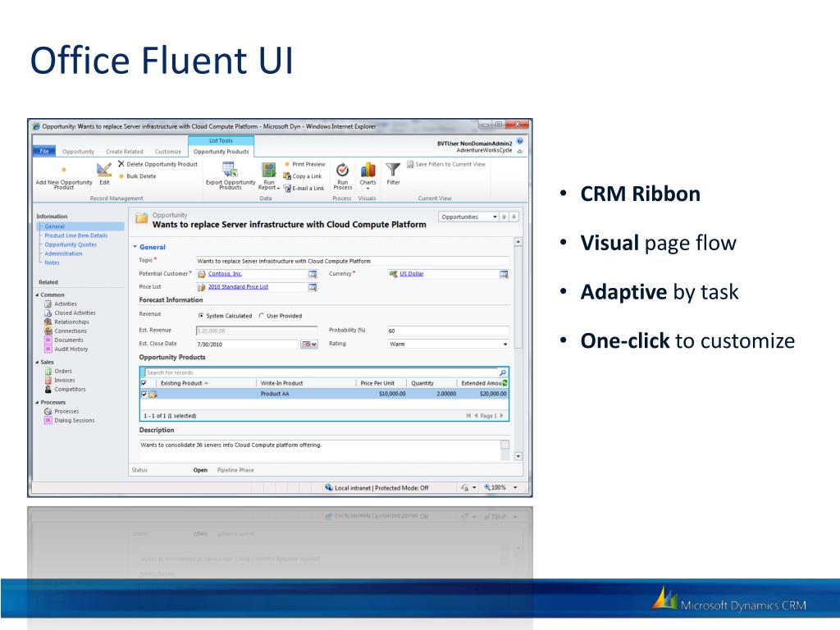Click the Probability (%) field
The image size is (840, 630).
pyautogui.click(x=448, y=331)
